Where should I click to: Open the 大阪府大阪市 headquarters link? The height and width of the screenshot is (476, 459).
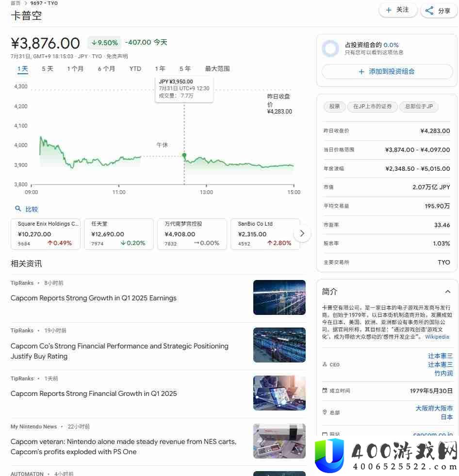434,408
